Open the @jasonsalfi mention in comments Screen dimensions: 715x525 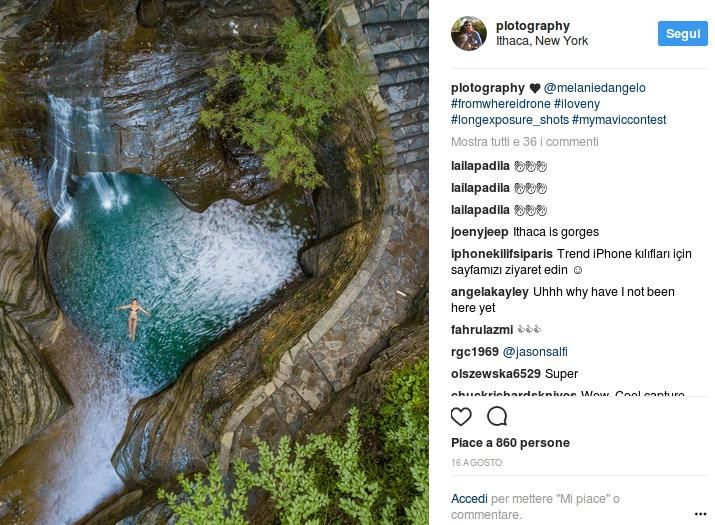(x=536, y=352)
